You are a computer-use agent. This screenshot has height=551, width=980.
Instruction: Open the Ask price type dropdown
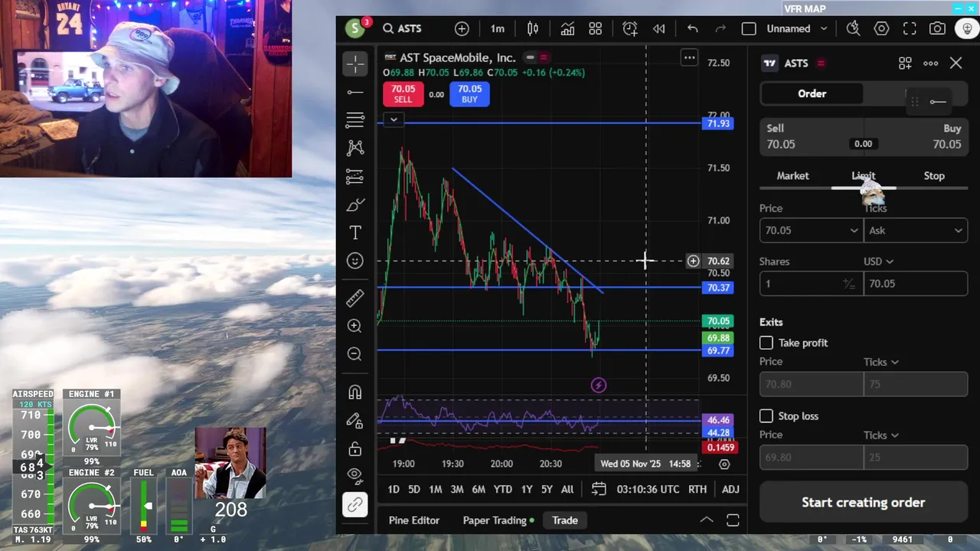916,230
